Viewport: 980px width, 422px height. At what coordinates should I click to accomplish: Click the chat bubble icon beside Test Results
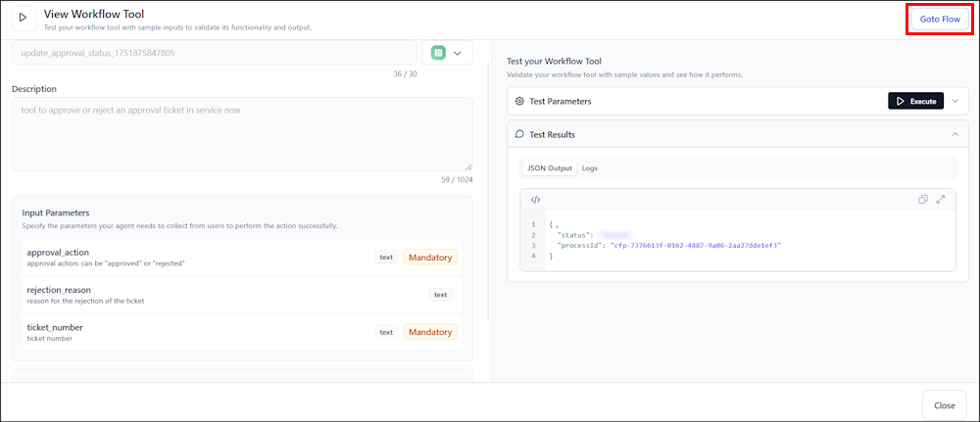pos(519,134)
